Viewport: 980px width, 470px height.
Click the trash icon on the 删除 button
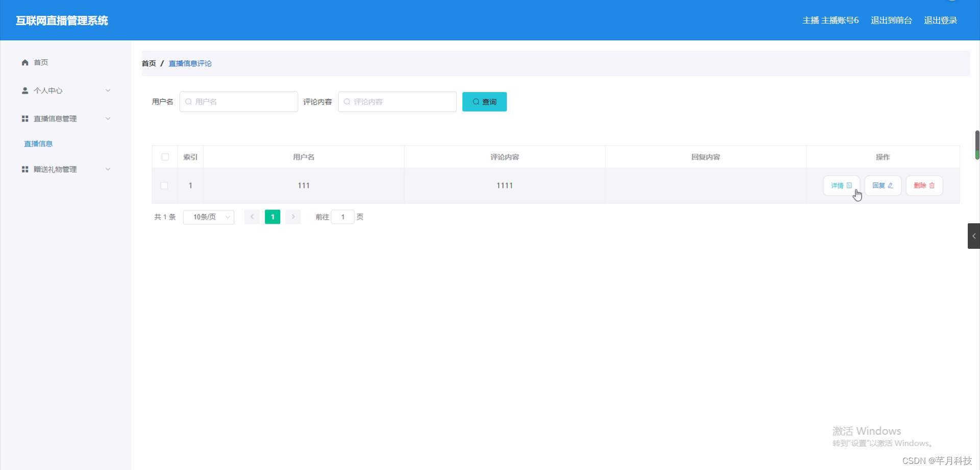click(x=932, y=185)
